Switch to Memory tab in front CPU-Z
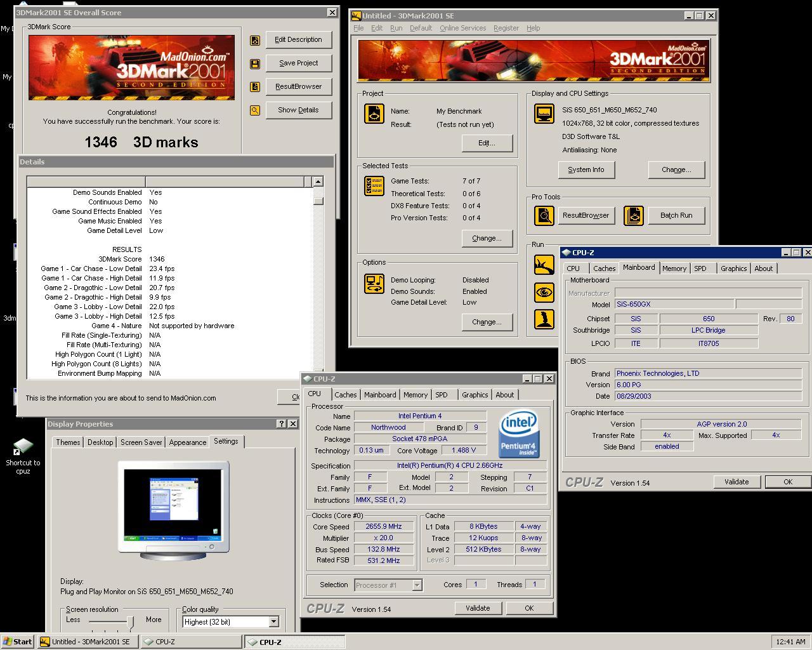Viewport: 812px width, 650px height. tap(416, 395)
